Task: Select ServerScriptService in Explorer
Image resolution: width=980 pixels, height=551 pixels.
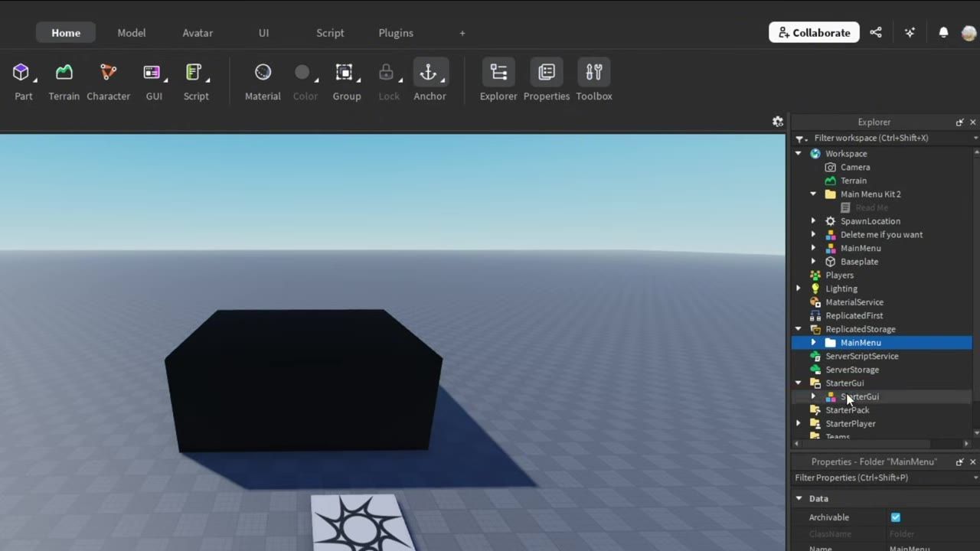Action: click(x=862, y=356)
